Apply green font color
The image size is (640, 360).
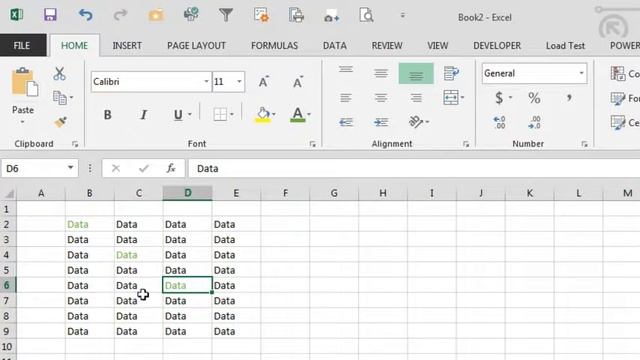point(298,115)
